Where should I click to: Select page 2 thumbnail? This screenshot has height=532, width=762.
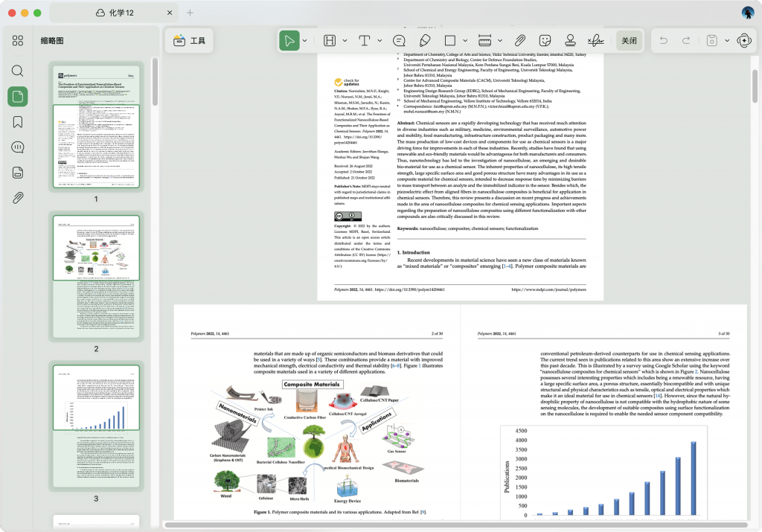tap(96, 277)
